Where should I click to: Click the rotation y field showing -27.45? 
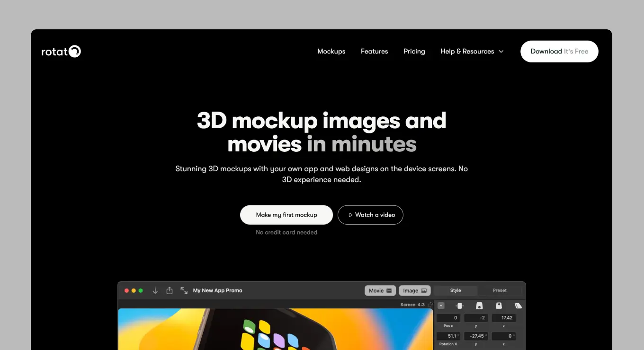point(476,336)
